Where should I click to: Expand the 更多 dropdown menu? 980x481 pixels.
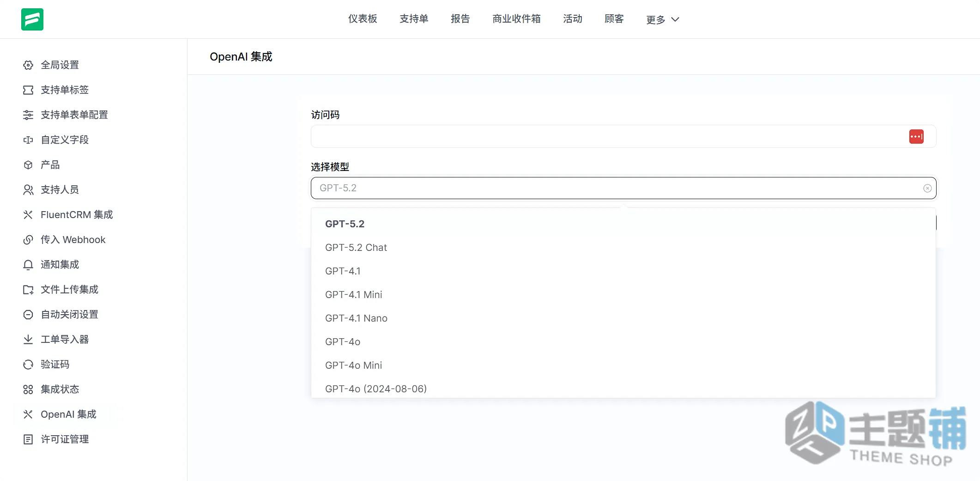tap(662, 19)
